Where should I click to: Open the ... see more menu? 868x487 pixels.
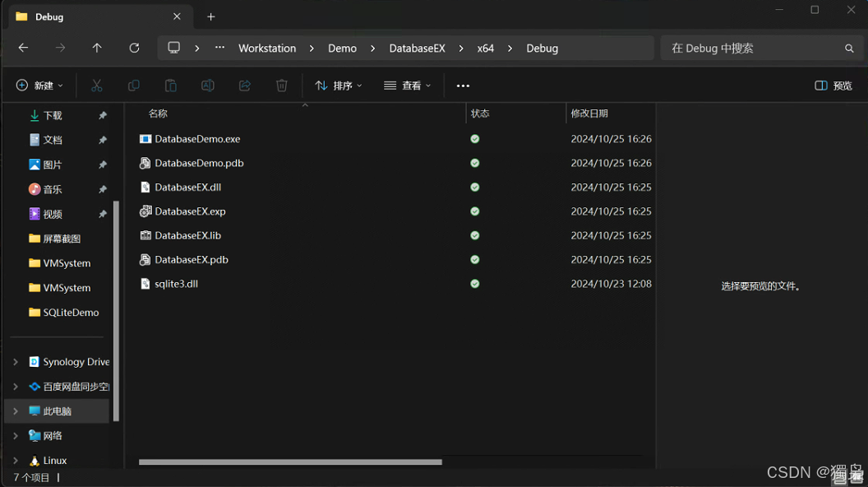point(463,85)
